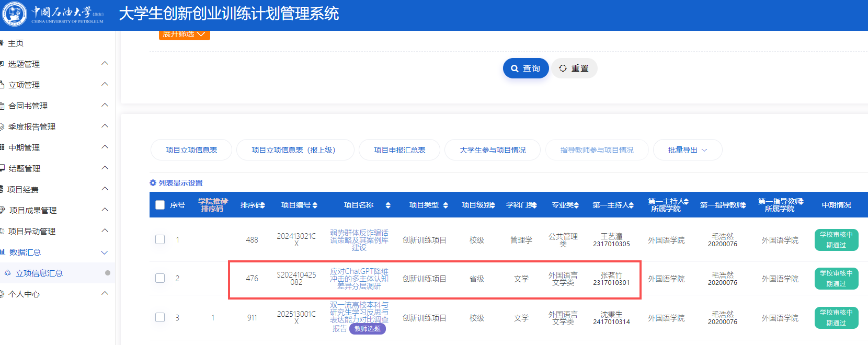Check the checkbox for row 1
The width and height of the screenshot is (868, 345).
[160, 239]
